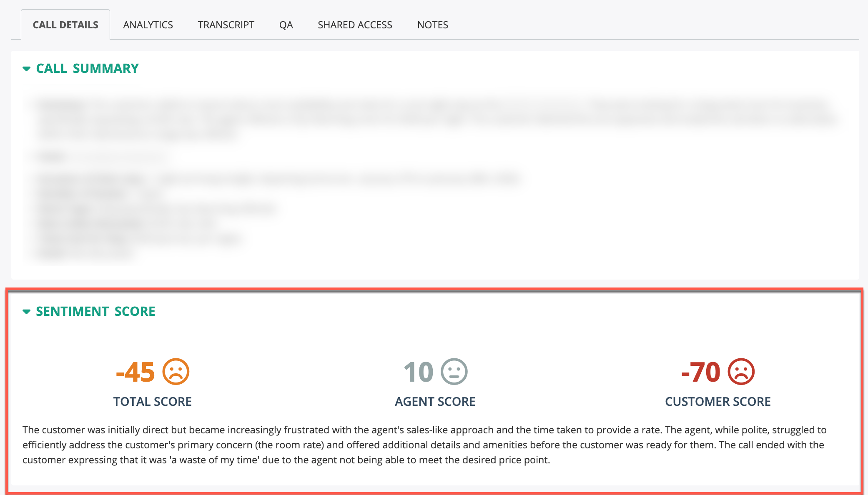Click the Total Score label
This screenshot has height=495, width=868.
pyautogui.click(x=153, y=401)
